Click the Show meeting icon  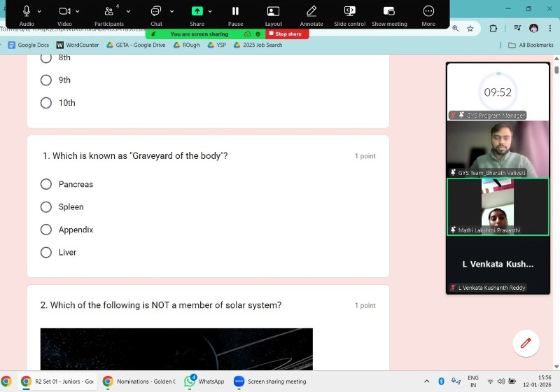pyautogui.click(x=389, y=13)
